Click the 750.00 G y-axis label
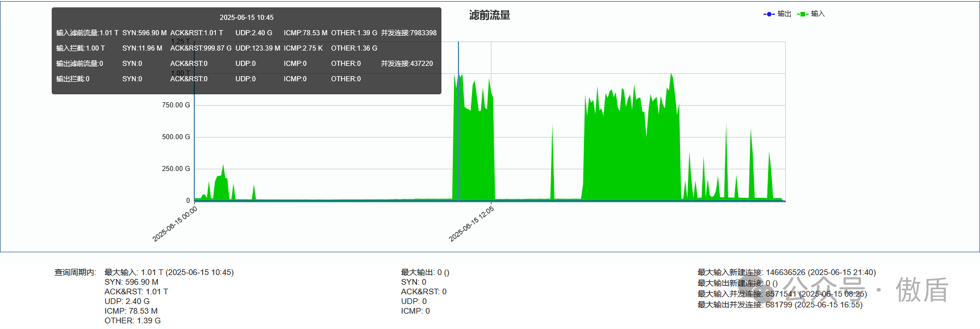Screen dimensions: 980x329 [x=176, y=105]
